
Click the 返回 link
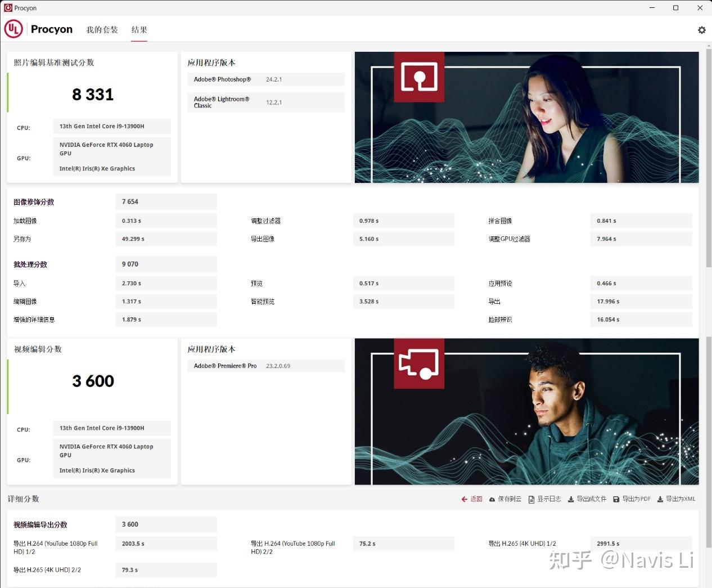(472, 499)
